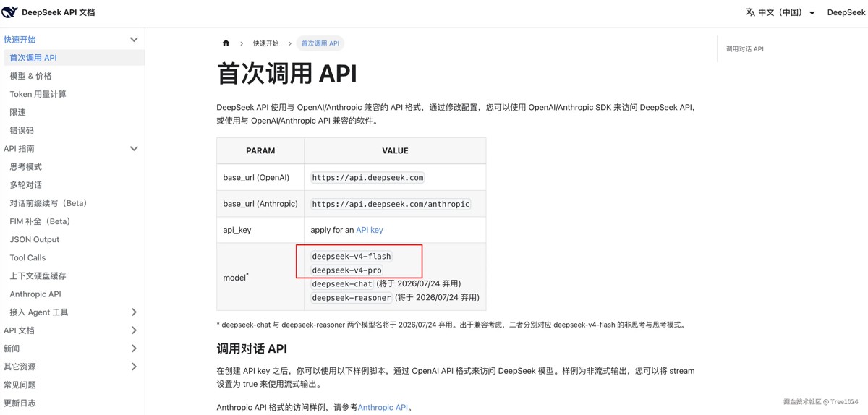Click the API 指南 sidebar section label
Image resolution: width=868 pixels, height=415 pixels.
coord(19,149)
